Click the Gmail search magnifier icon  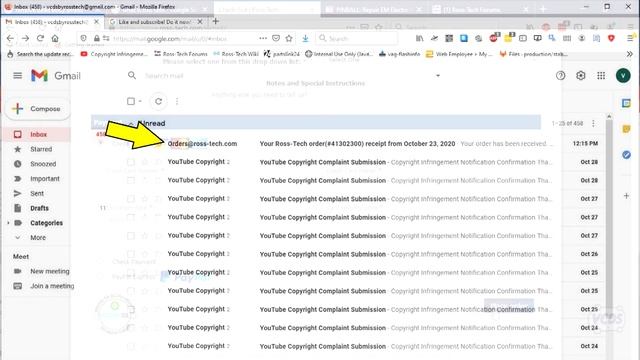132,76
